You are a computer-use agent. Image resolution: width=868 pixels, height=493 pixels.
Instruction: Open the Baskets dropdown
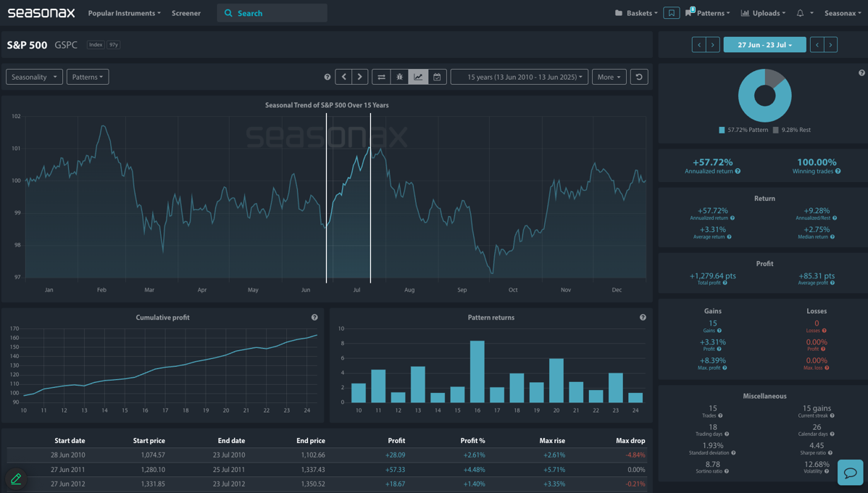click(637, 13)
